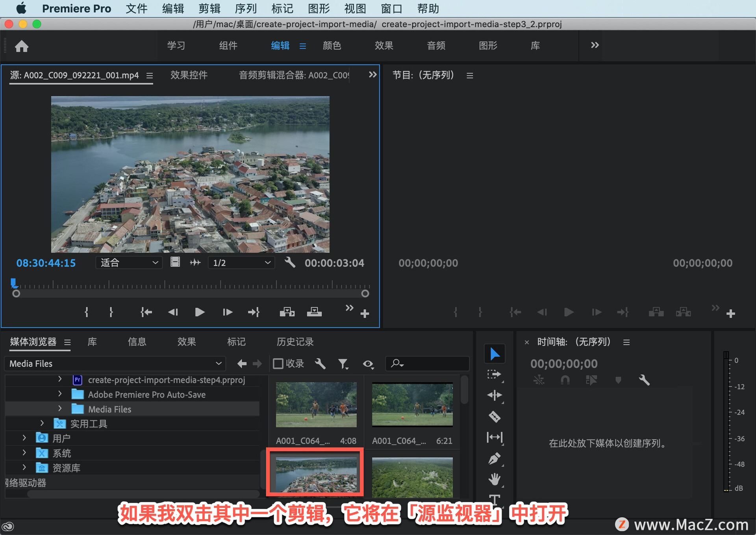Expand Adobe Premiere Pro Auto-Save folder
The image size is (756, 535).
[x=60, y=394]
